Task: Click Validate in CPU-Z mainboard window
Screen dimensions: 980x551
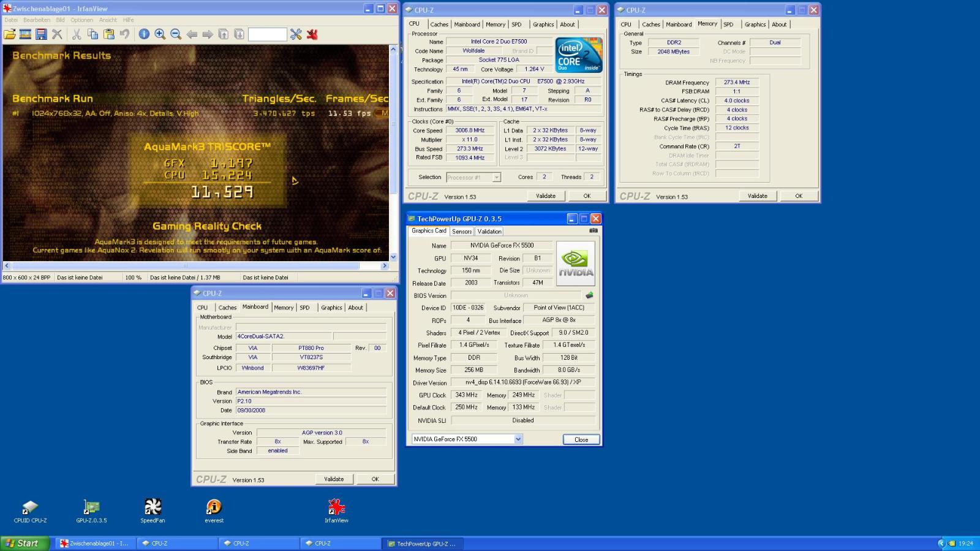Action: (334, 479)
